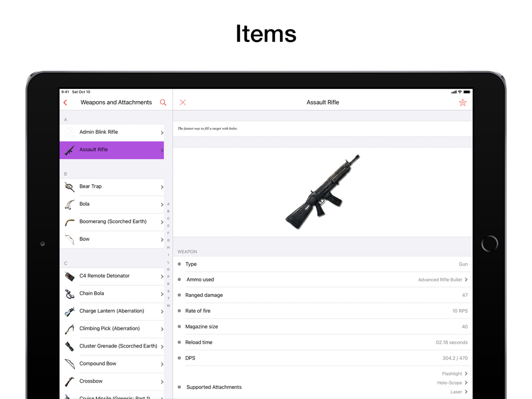Favorite the Assault Rifle with the star
This screenshot has height=399, width=532.
(462, 103)
